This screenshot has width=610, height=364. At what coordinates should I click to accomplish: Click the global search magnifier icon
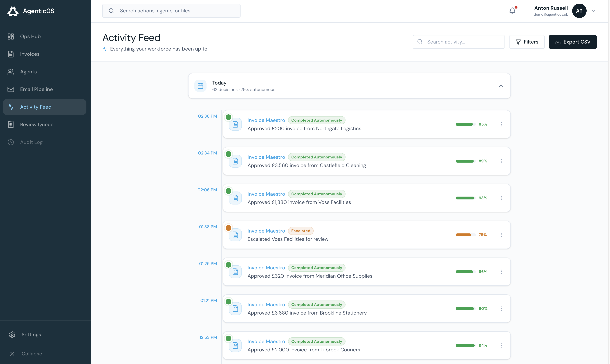[x=111, y=11]
